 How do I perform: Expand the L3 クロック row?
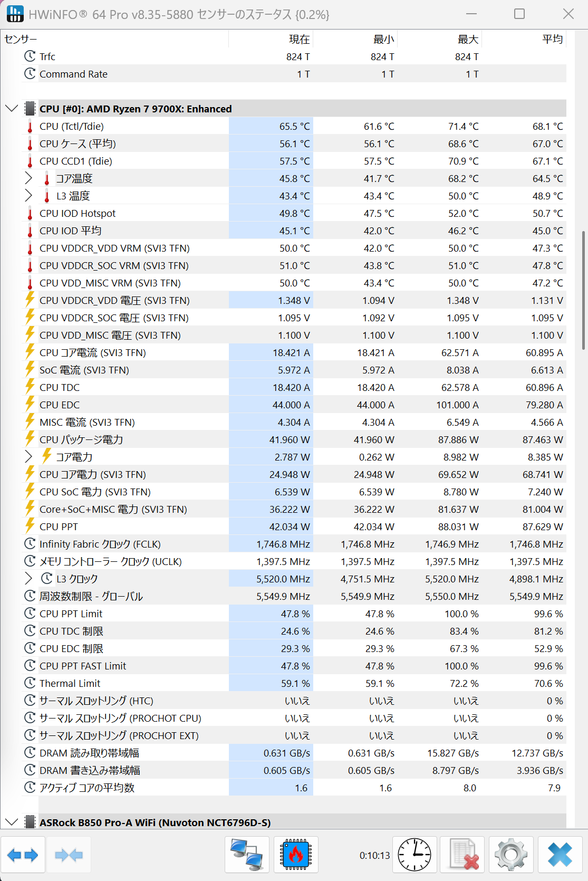tap(28, 579)
